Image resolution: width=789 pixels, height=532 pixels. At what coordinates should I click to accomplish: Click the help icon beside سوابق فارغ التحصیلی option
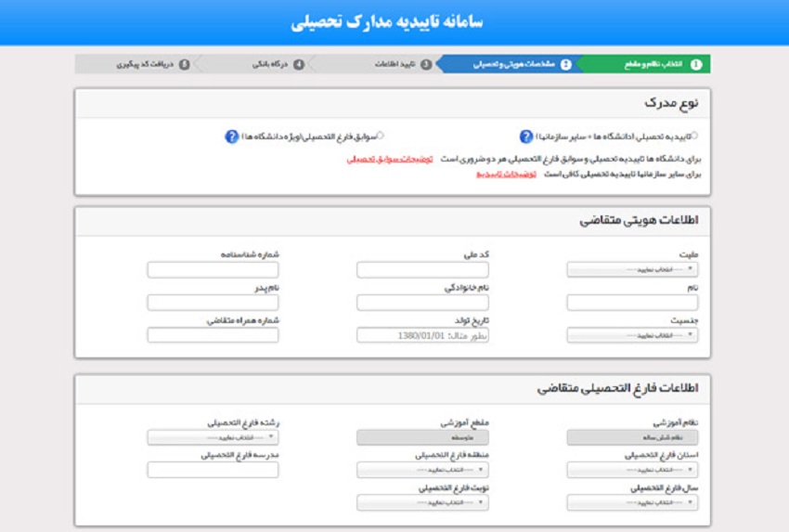point(231,136)
